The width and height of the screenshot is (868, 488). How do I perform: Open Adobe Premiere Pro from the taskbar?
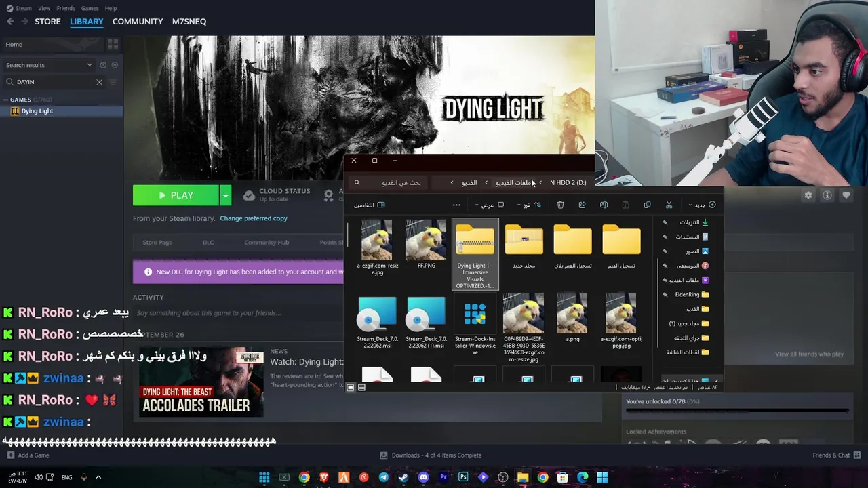point(443,478)
